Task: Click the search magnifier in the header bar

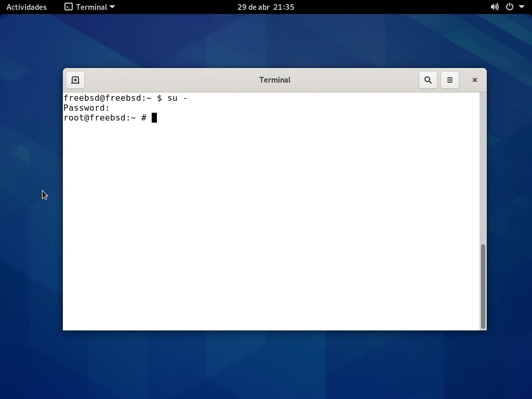Action: coord(428,80)
